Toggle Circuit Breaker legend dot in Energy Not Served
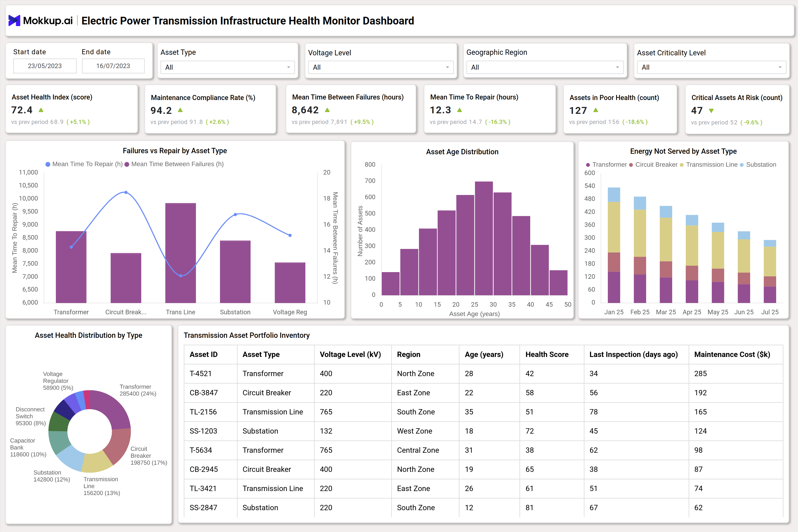 pos(631,165)
